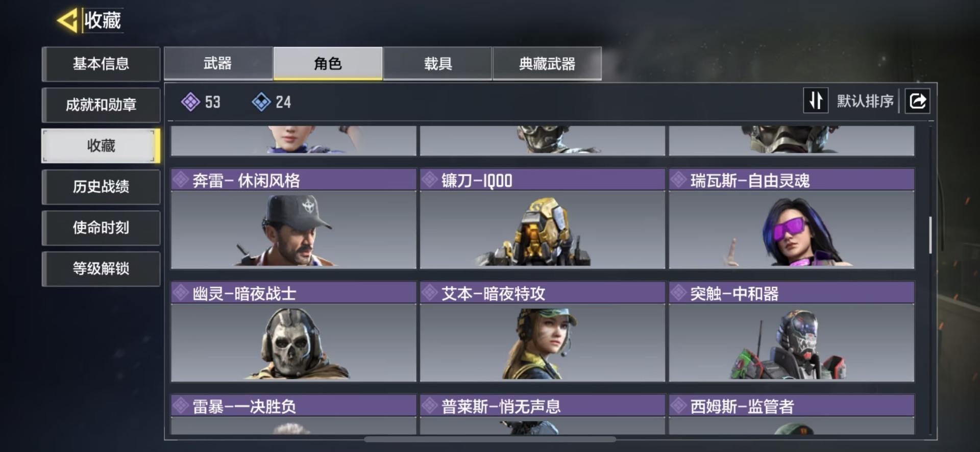Go to 历史战绩 page
This screenshot has width=980, height=452.
tap(101, 187)
